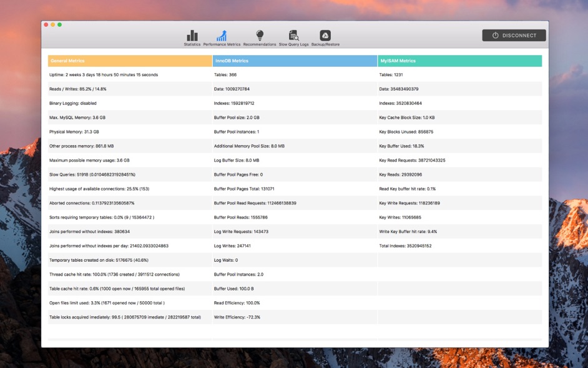
Task: Select Joins performed without indexes per day row
Action: [130, 246]
